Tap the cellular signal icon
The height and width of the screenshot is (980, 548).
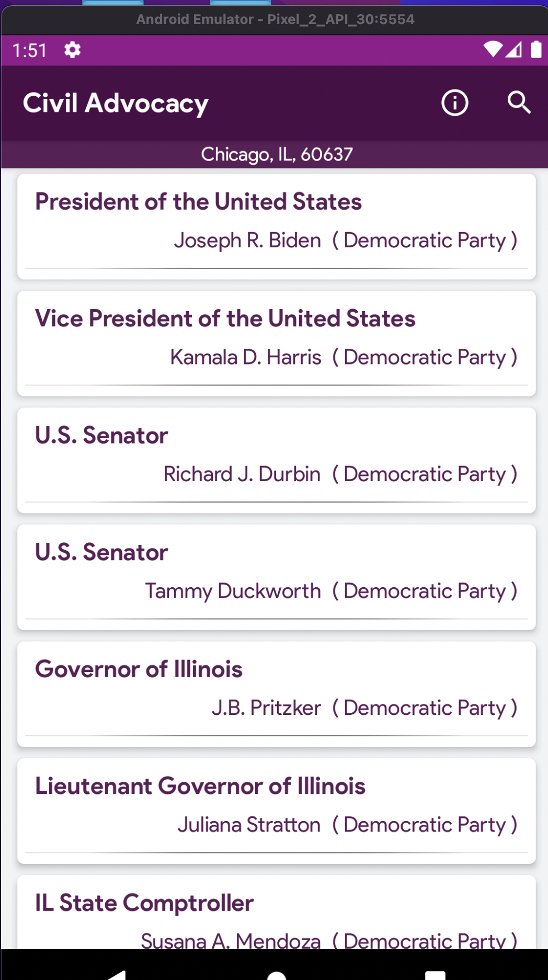coord(514,50)
